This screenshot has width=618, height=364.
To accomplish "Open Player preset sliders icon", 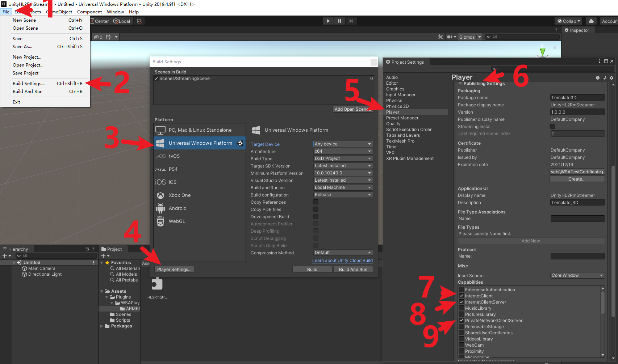I will click(605, 78).
